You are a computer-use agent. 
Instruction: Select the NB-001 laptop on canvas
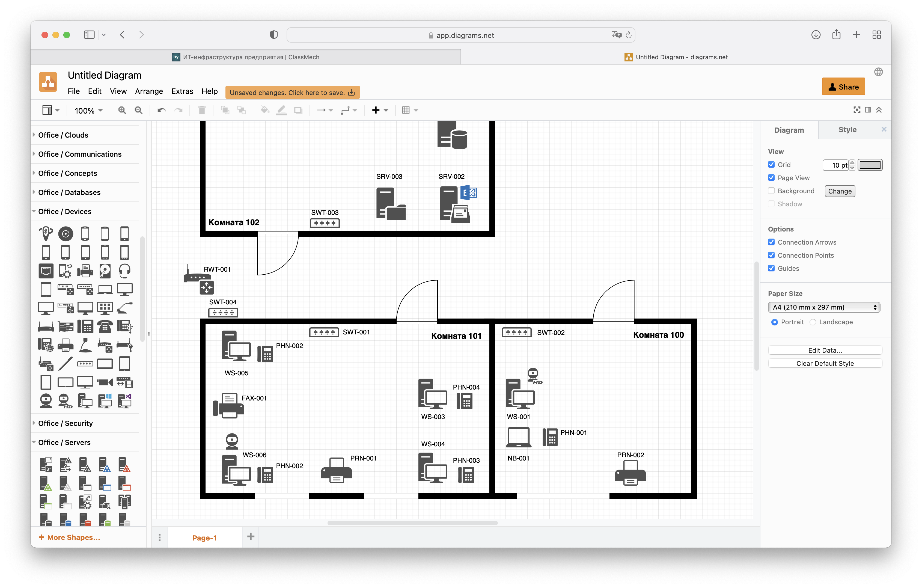coord(518,438)
